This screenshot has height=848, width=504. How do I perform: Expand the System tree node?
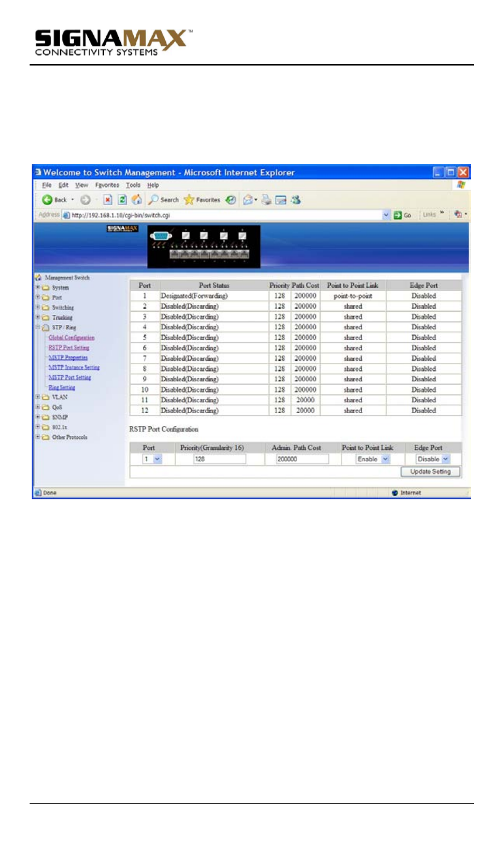coord(38,287)
